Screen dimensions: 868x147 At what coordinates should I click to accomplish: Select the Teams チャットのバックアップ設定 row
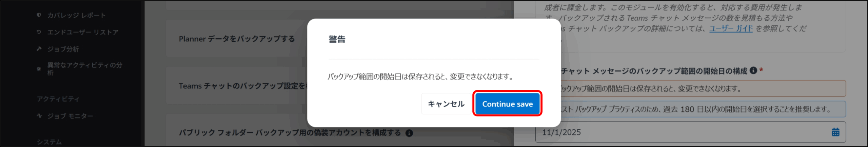click(x=237, y=86)
